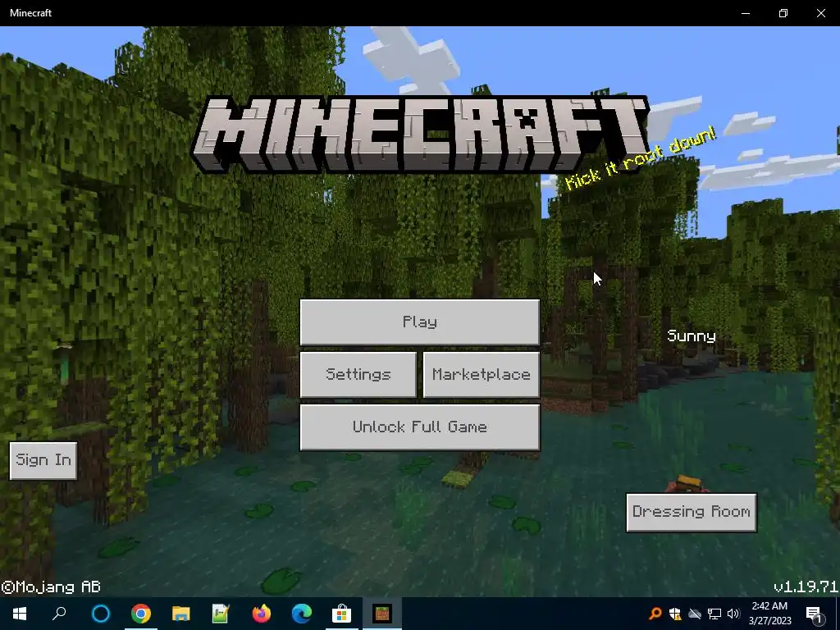Click the Sign In button
This screenshot has width=840, height=630.
point(43,460)
